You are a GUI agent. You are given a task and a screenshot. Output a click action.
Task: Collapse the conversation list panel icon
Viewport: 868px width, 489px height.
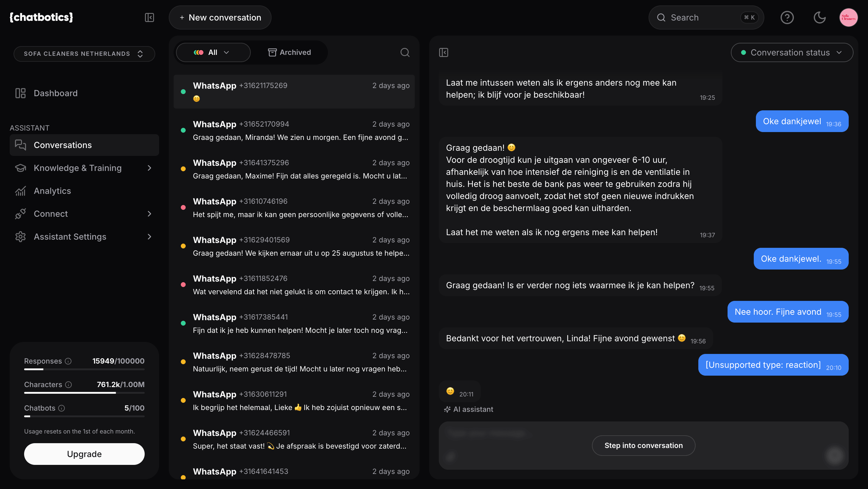point(443,52)
